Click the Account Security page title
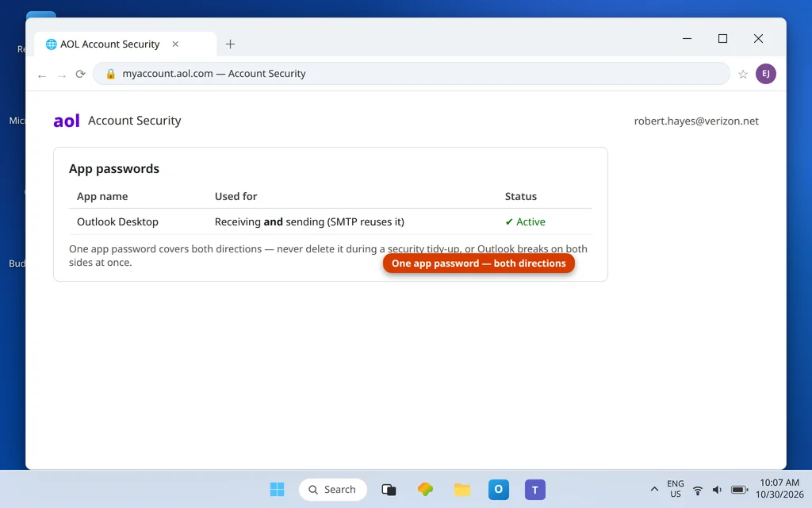 coord(135,121)
